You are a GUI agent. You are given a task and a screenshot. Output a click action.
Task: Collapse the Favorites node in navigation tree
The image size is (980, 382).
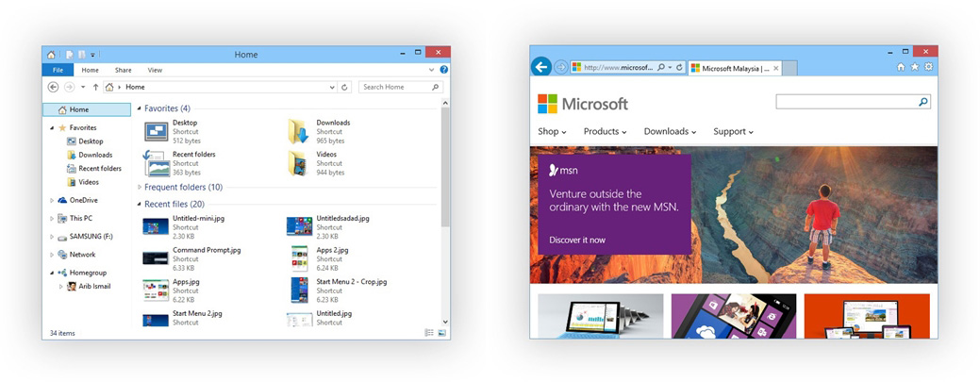coord(52,127)
